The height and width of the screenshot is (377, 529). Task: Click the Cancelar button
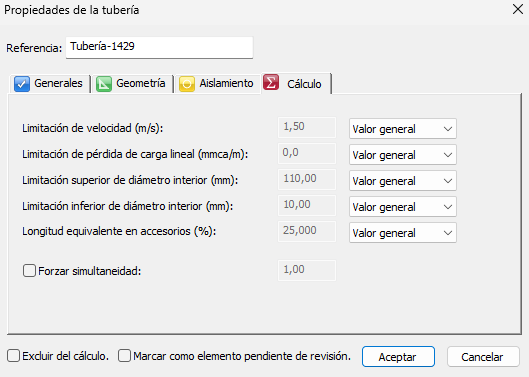(x=483, y=356)
